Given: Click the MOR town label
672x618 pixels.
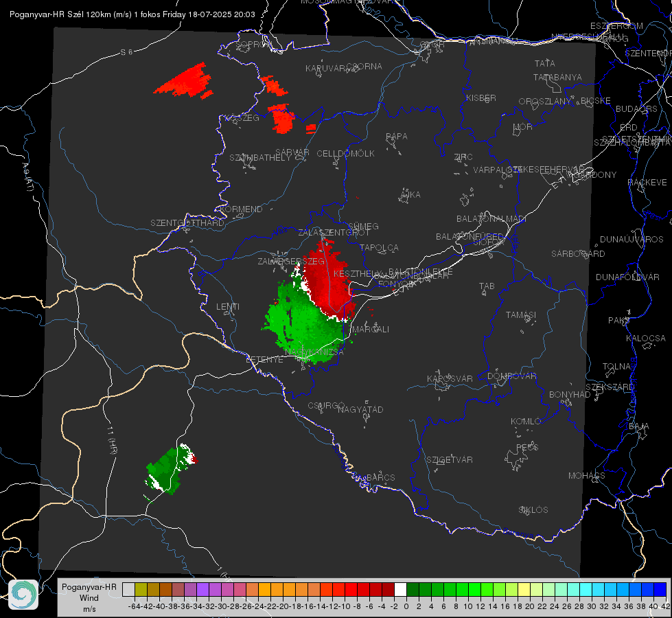Looking at the screenshot, I should [523, 127].
